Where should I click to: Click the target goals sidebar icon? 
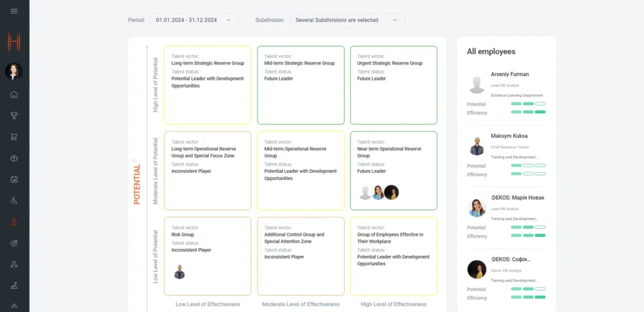click(14, 243)
